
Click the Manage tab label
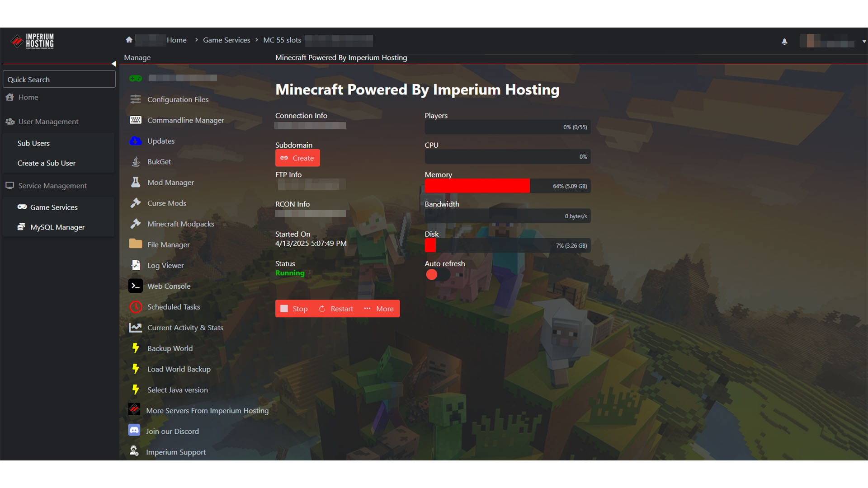click(x=137, y=57)
